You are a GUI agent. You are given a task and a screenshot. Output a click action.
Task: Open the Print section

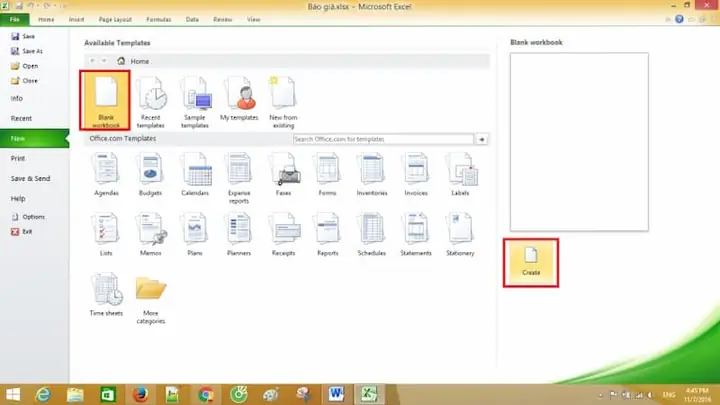click(x=18, y=158)
